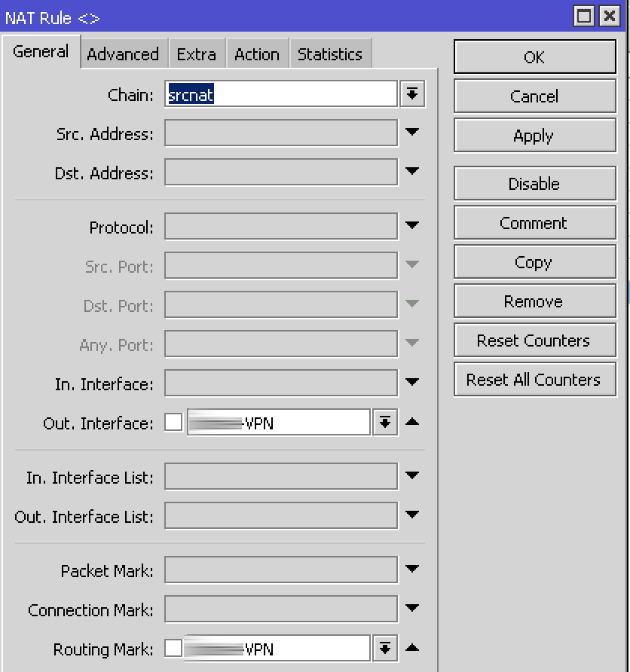
Task: Toggle the Out. Interface negate checkbox
Action: coord(173,422)
